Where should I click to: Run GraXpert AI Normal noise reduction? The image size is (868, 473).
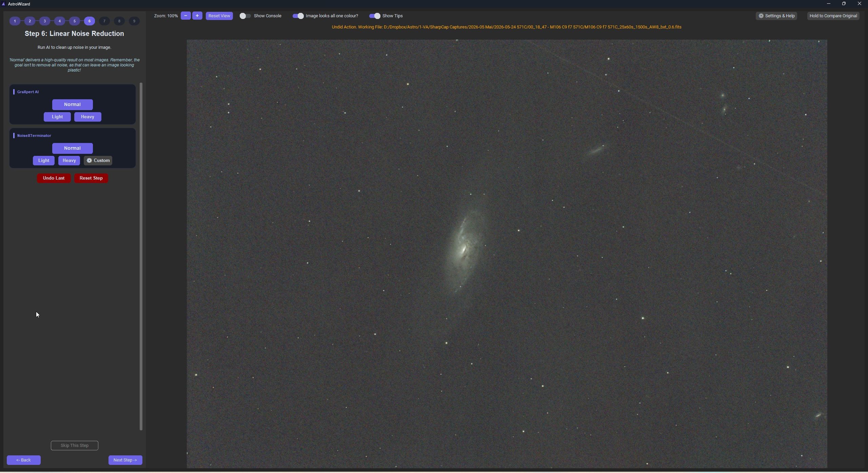[x=72, y=105]
